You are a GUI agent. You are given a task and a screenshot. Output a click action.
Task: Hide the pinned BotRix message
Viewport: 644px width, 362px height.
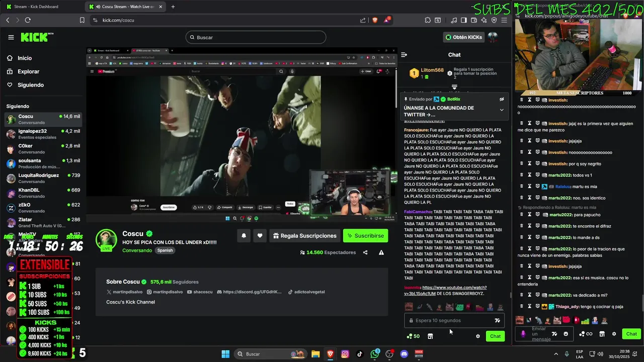coord(502,100)
